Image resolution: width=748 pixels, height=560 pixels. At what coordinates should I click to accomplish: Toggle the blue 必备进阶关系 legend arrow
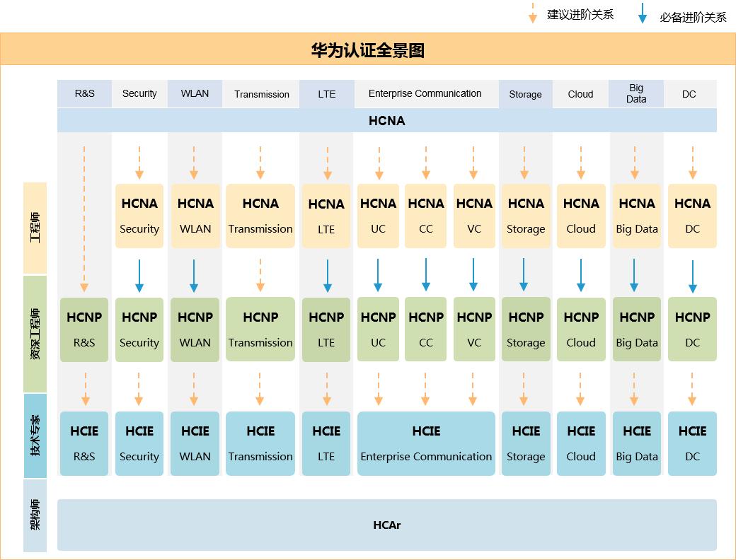(643, 14)
